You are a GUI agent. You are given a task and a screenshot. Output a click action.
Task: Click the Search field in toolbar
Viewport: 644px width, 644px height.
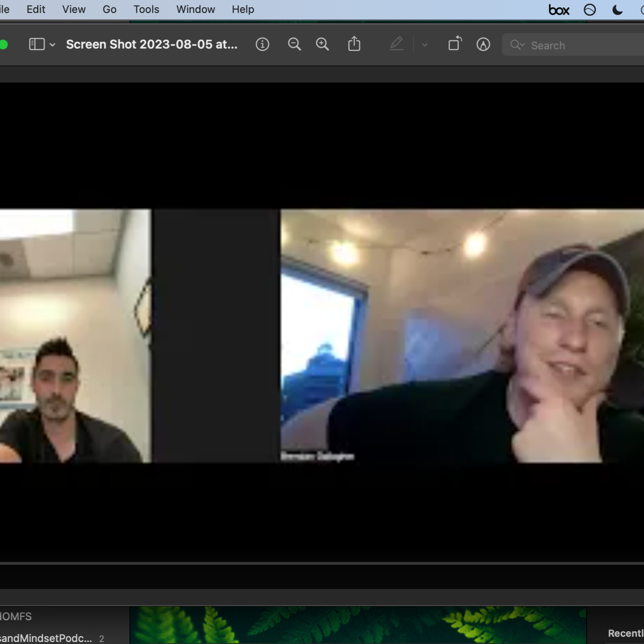pyautogui.click(x=573, y=45)
